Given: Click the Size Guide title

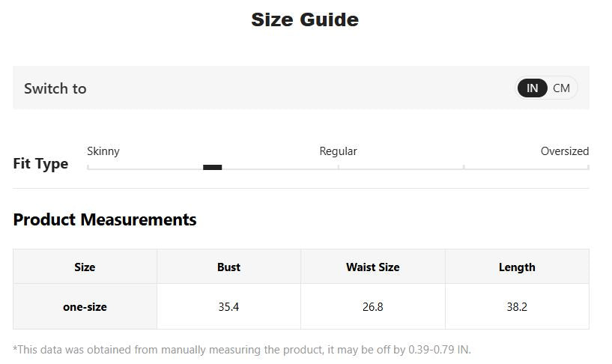Looking at the screenshot, I should click(305, 19).
